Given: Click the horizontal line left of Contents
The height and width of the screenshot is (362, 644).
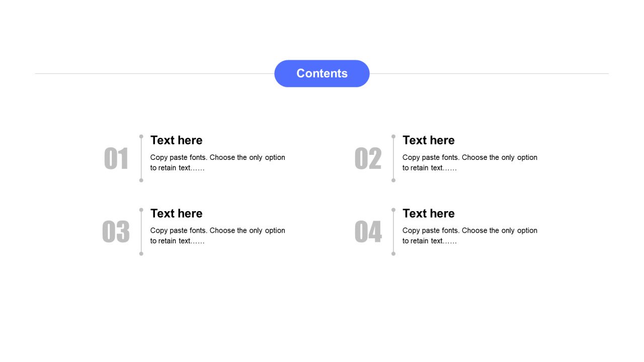Looking at the screenshot, I should (x=154, y=73).
